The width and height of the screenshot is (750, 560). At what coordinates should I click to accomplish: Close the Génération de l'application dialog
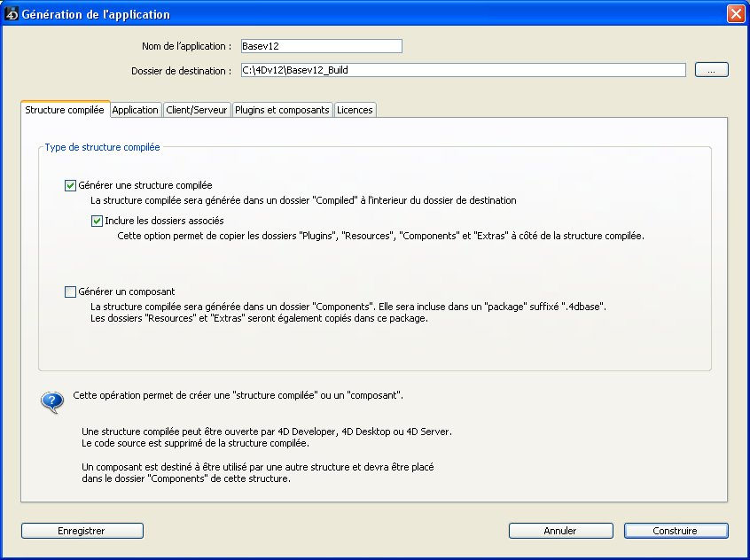(x=735, y=14)
